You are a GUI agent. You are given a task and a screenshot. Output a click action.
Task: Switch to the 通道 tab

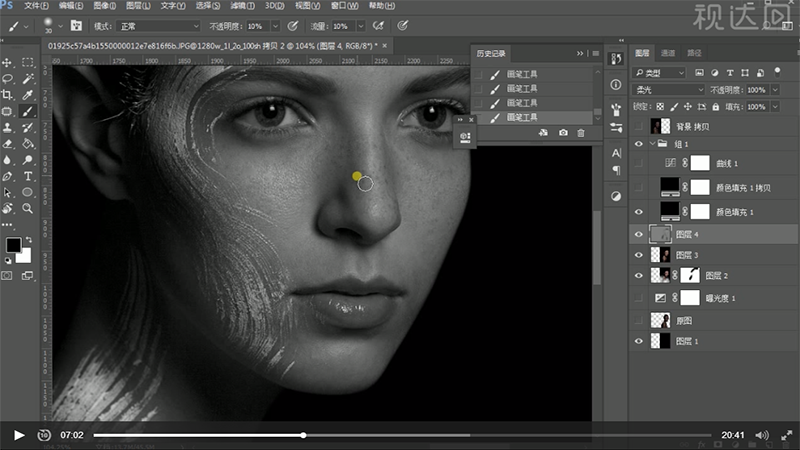click(x=668, y=53)
